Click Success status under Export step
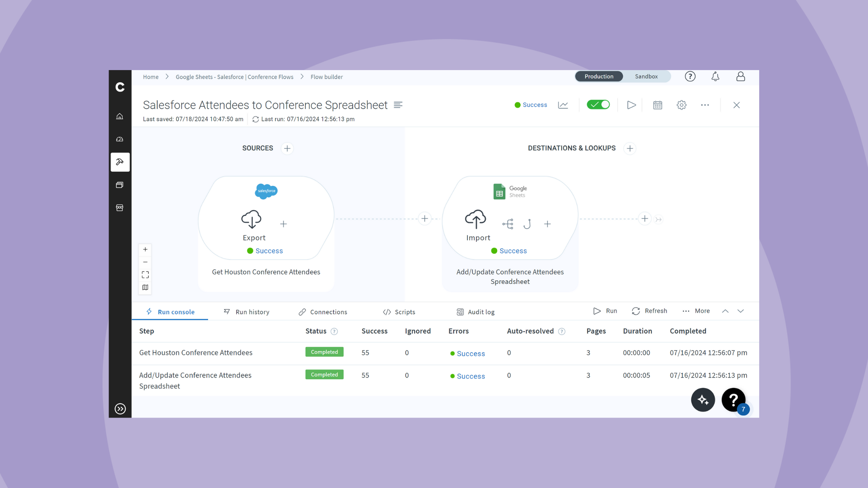 (269, 251)
